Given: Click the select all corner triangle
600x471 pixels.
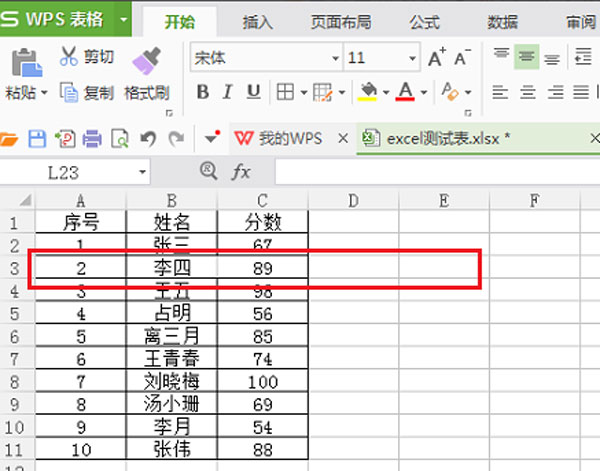Looking at the screenshot, I should (25, 200).
